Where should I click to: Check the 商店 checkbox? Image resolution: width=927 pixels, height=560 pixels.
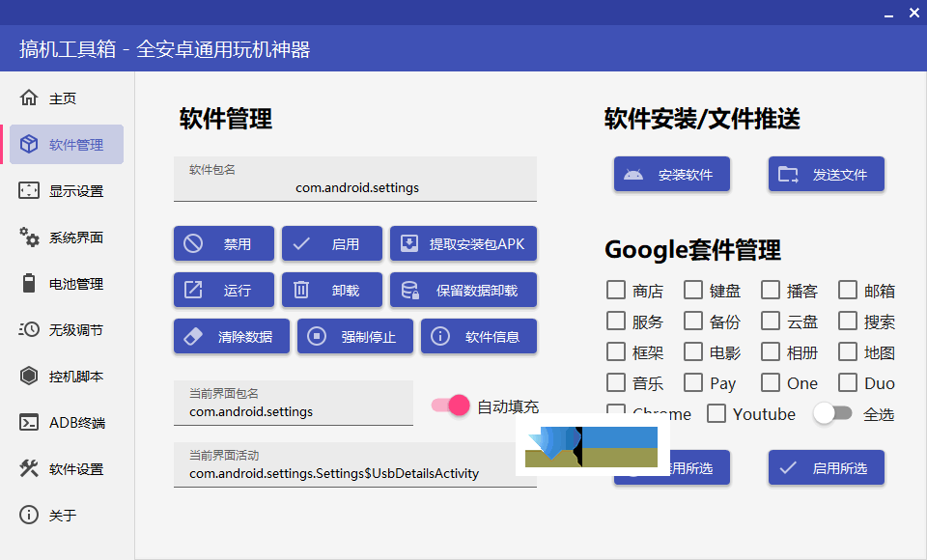[616, 290]
